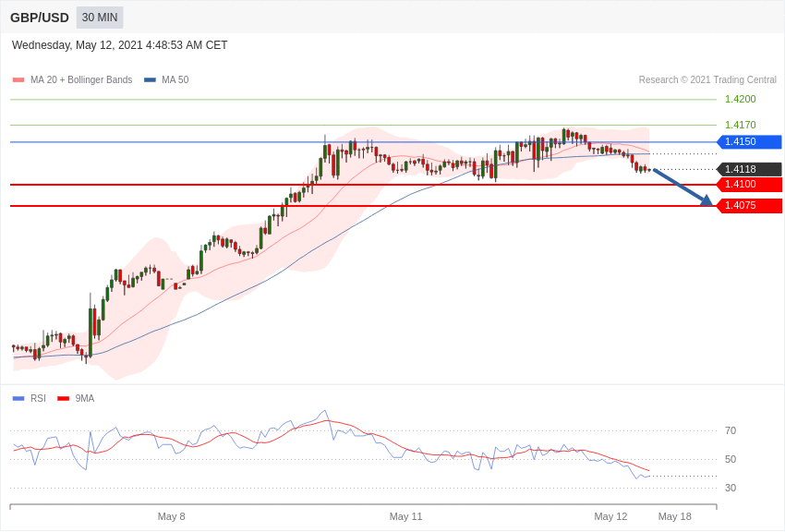Click the 30 MIN timeframe badge
The width and height of the screenshot is (785, 532).
point(100,18)
